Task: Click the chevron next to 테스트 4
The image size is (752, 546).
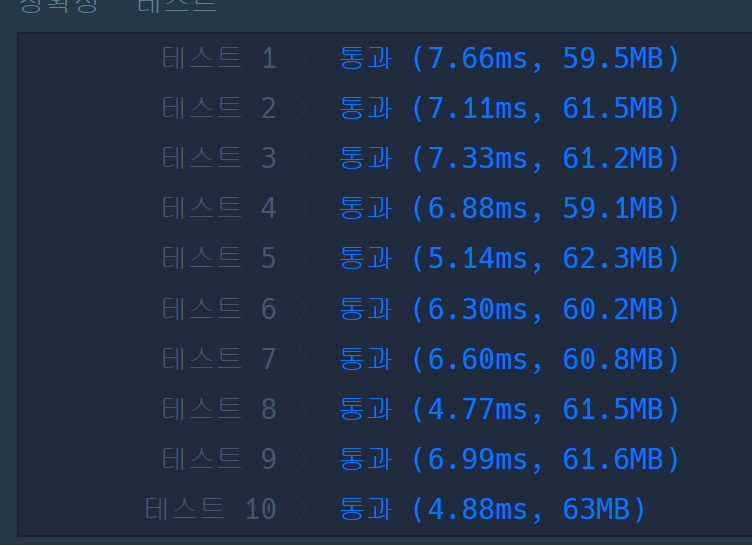Action: tap(303, 208)
